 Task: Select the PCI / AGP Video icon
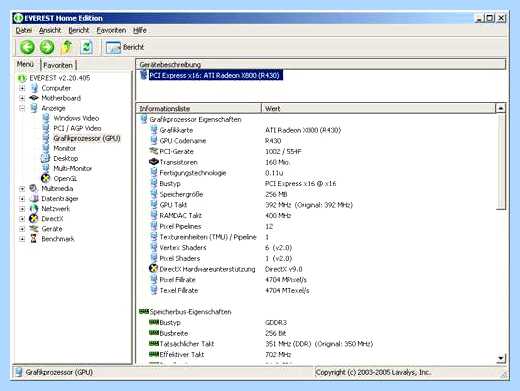pyautogui.click(x=46, y=128)
